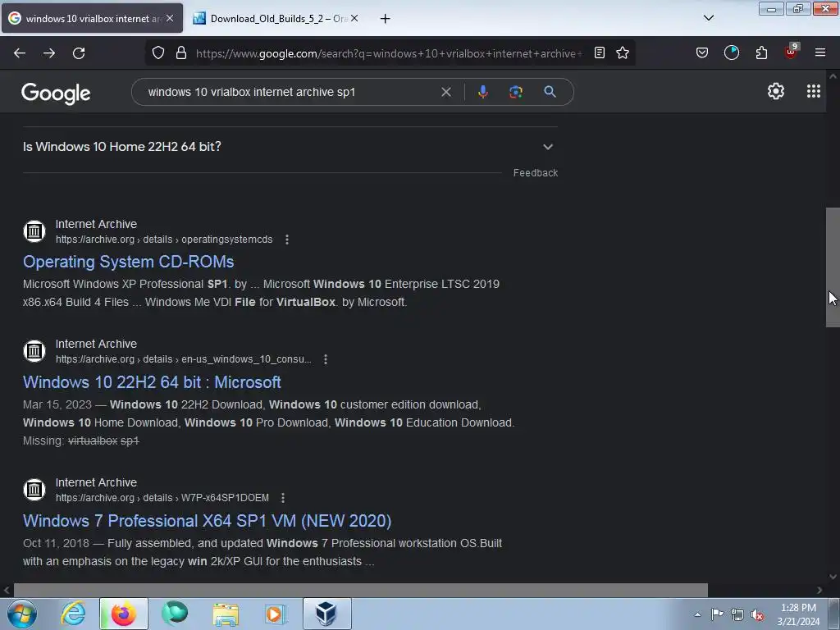
Task: Open more options for Windows 7 Professional result
Action: [x=283, y=498]
